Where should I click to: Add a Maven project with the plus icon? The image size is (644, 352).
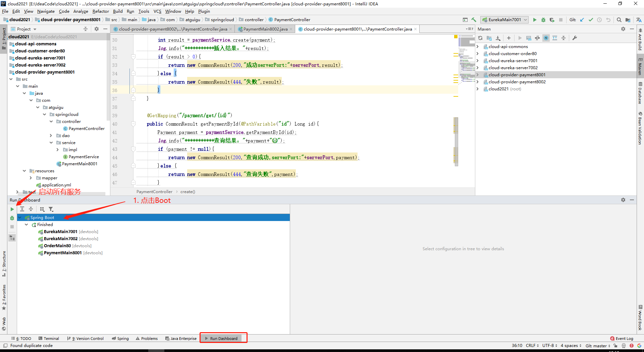(509, 38)
